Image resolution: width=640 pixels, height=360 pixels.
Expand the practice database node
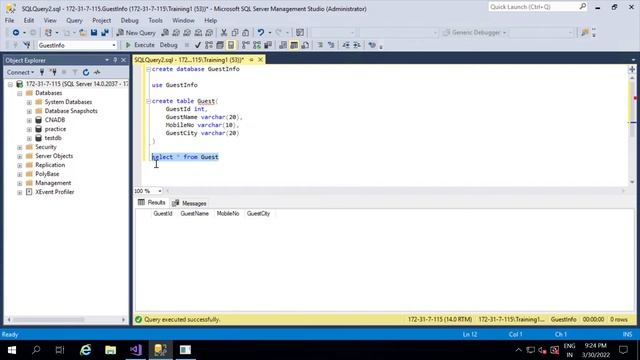(29, 129)
